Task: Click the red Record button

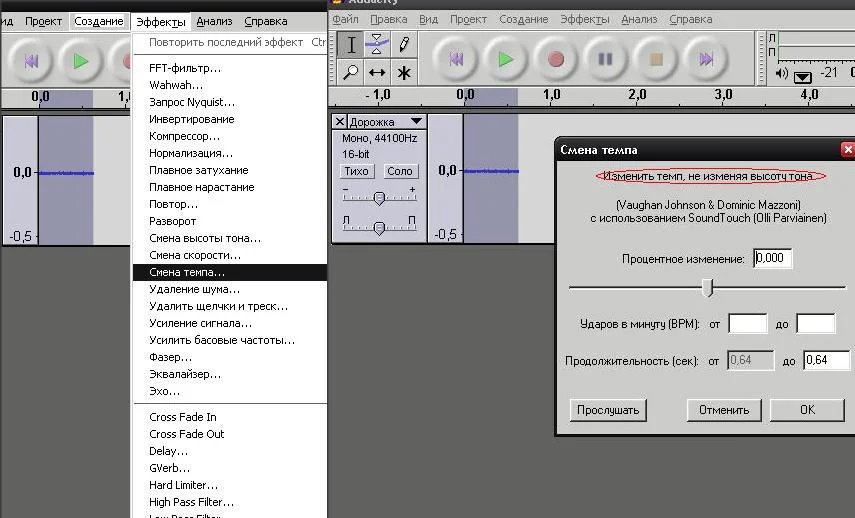Action: (x=556, y=59)
